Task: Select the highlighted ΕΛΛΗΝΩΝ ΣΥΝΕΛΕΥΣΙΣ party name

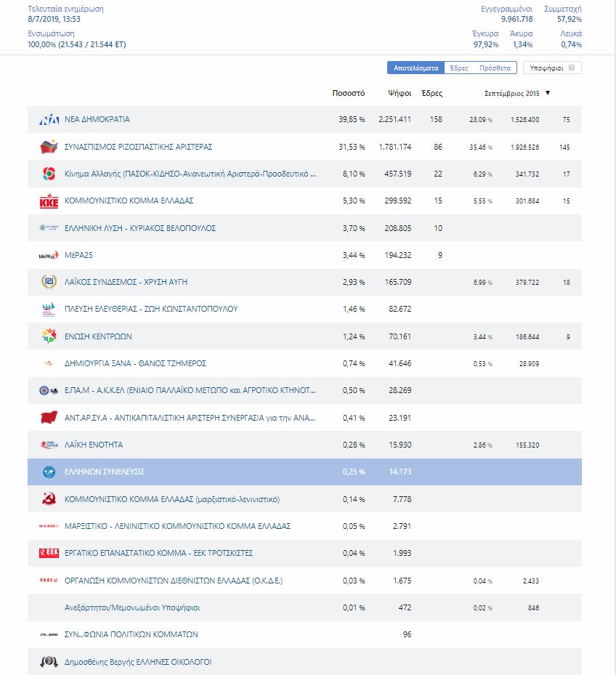Action: pos(105,472)
